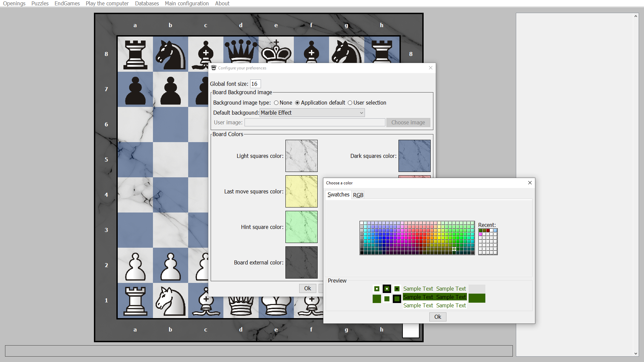Enable the None background image type
This screenshot has height=362, width=644.
coord(276,103)
